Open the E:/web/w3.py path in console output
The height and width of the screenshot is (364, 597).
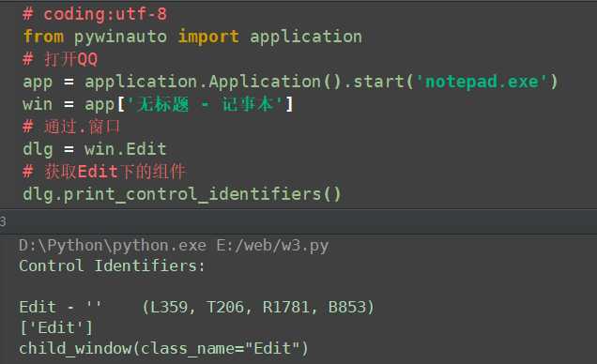click(272, 246)
